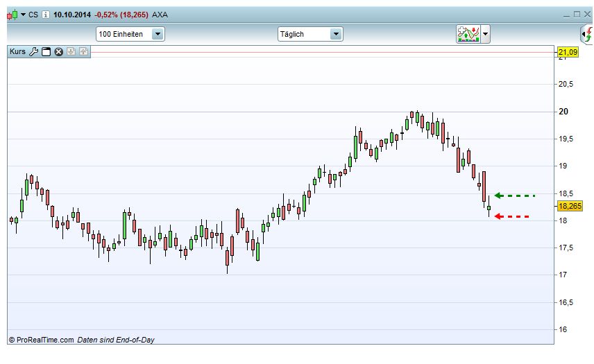Open the small arrow menu before CS

(x=23, y=15)
